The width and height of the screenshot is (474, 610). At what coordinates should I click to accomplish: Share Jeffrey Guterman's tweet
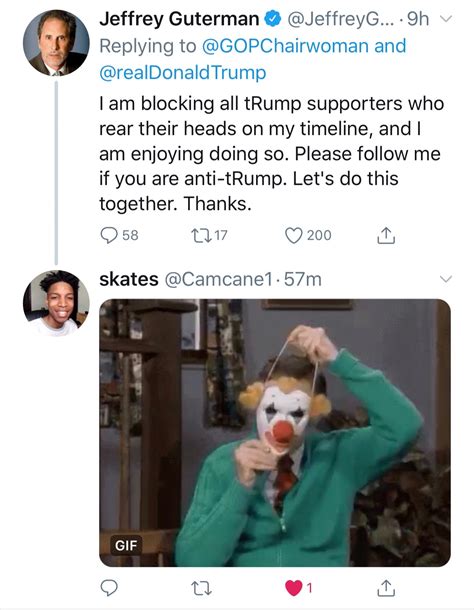tap(386, 235)
